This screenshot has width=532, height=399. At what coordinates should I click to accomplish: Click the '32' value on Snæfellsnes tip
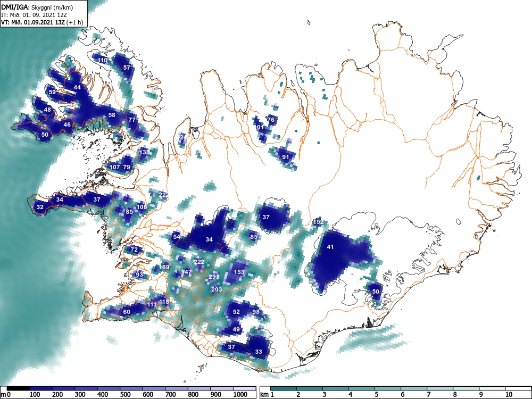coord(40,207)
